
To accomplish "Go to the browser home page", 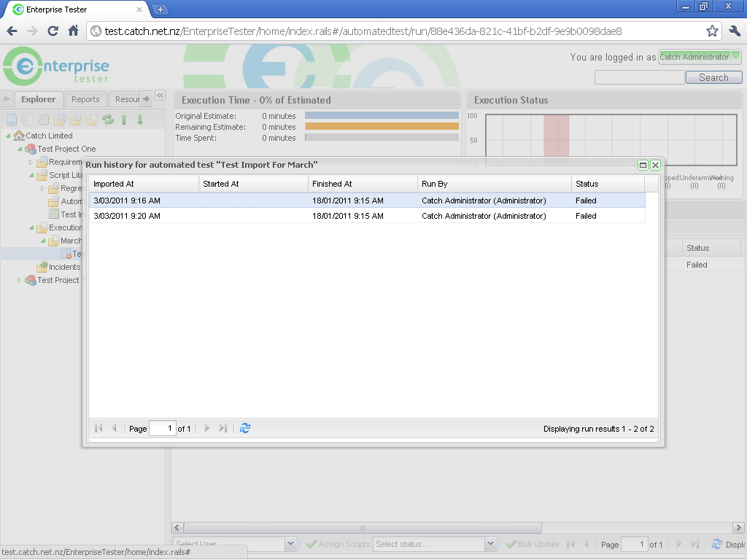I will [x=73, y=31].
